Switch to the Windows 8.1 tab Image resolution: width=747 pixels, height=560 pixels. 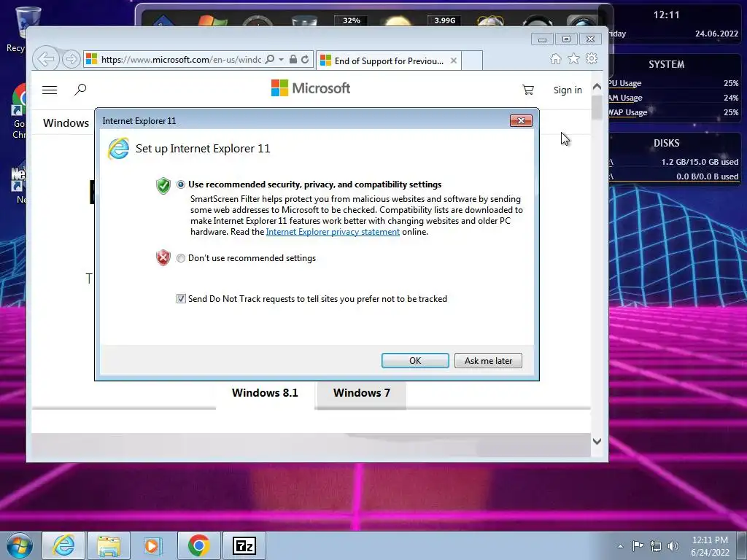click(265, 393)
